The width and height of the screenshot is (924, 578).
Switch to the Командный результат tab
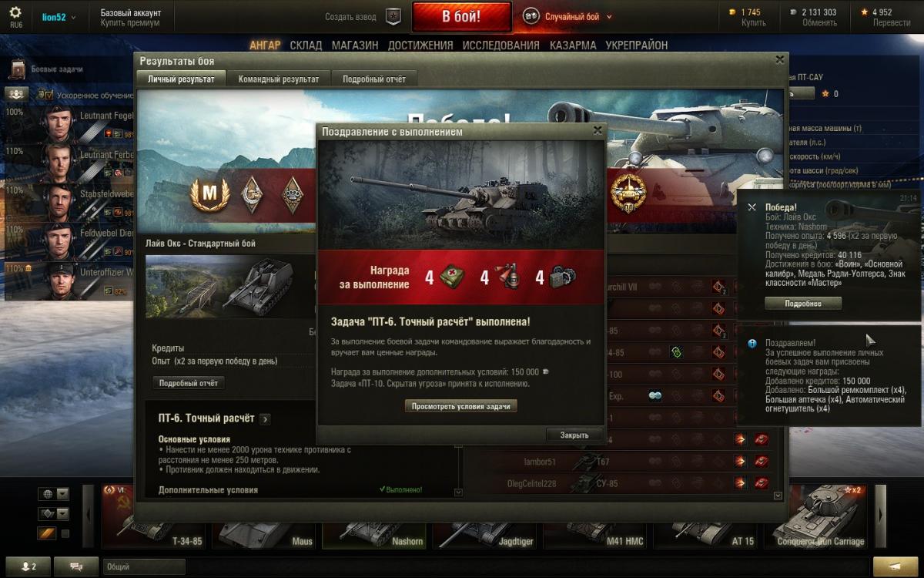pyautogui.click(x=279, y=79)
